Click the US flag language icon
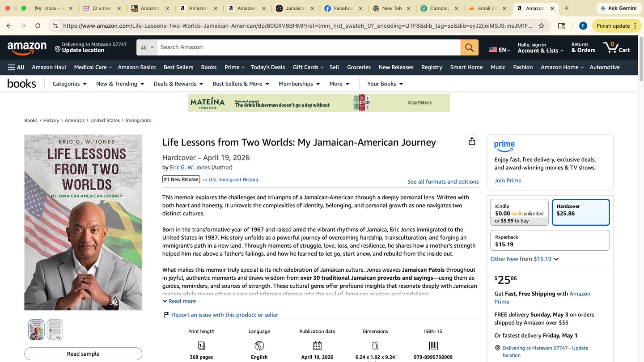Image resolution: width=644 pixels, height=362 pixels. 493,50
